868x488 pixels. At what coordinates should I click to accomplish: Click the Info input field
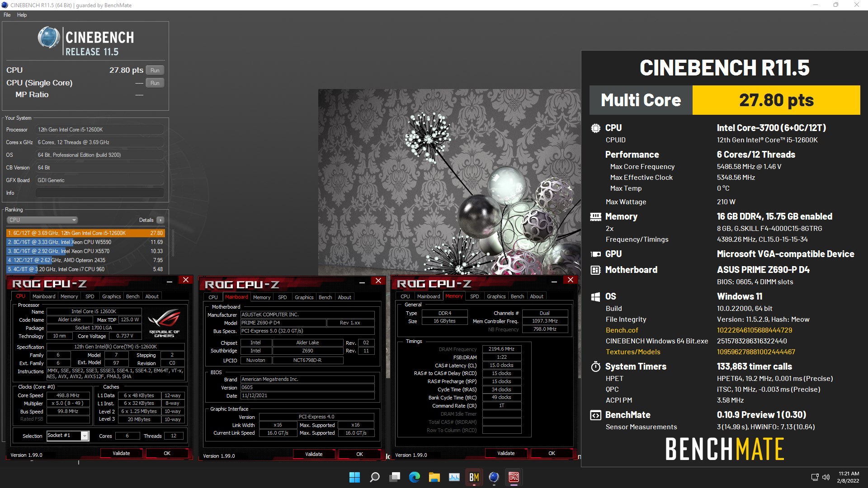[100, 193]
